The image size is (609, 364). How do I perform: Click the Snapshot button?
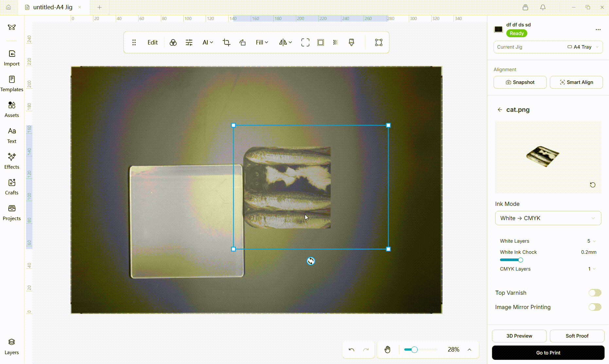tap(520, 82)
